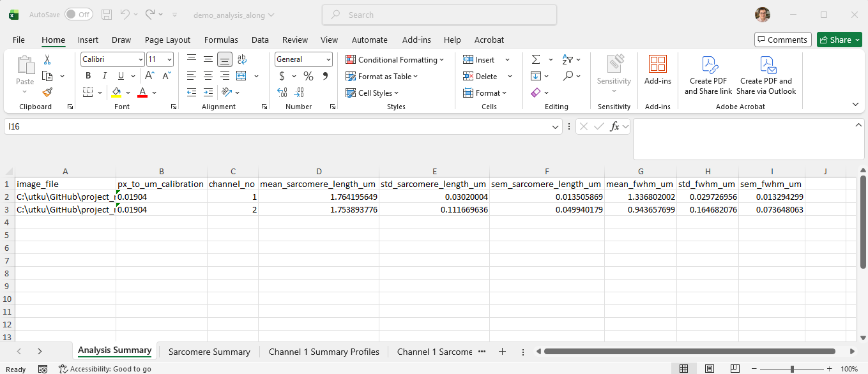The width and height of the screenshot is (868, 374).
Task: Collapse the ribbon chevron
Action: pyautogui.click(x=856, y=104)
